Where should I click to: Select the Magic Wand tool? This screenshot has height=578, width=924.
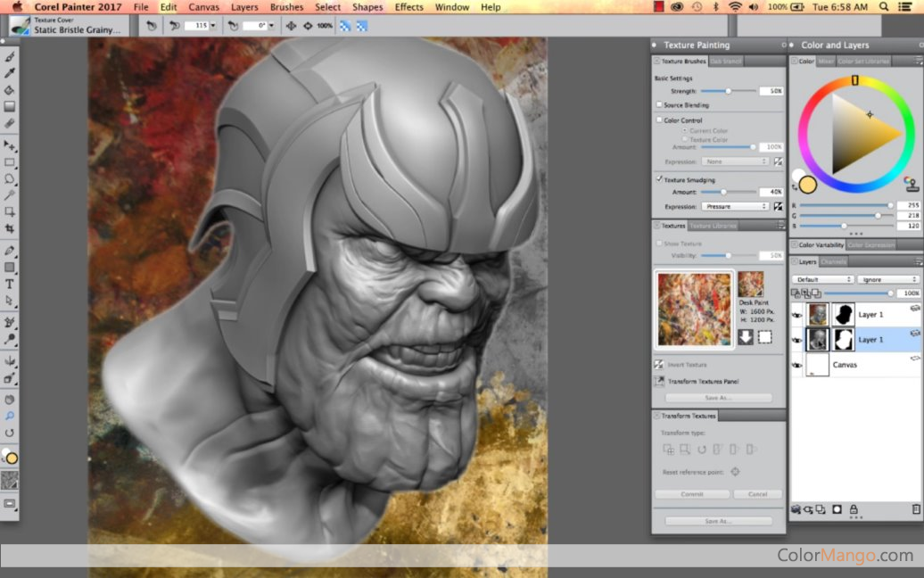10,195
